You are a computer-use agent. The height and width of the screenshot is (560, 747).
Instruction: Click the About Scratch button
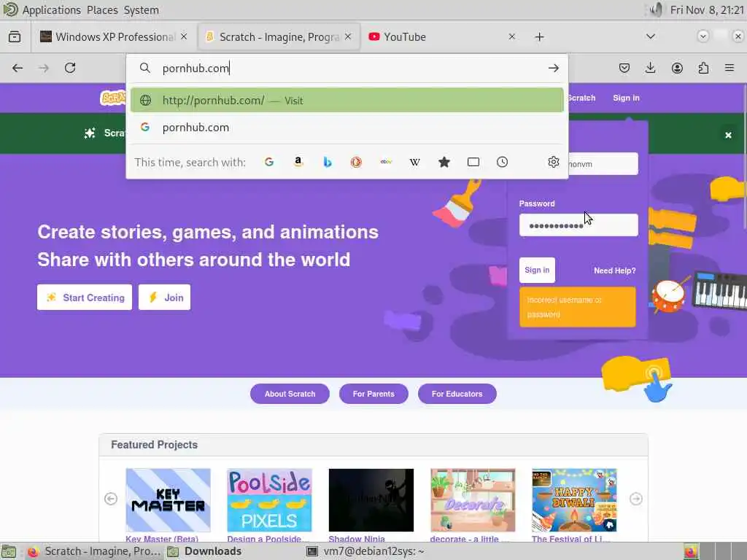click(x=290, y=394)
